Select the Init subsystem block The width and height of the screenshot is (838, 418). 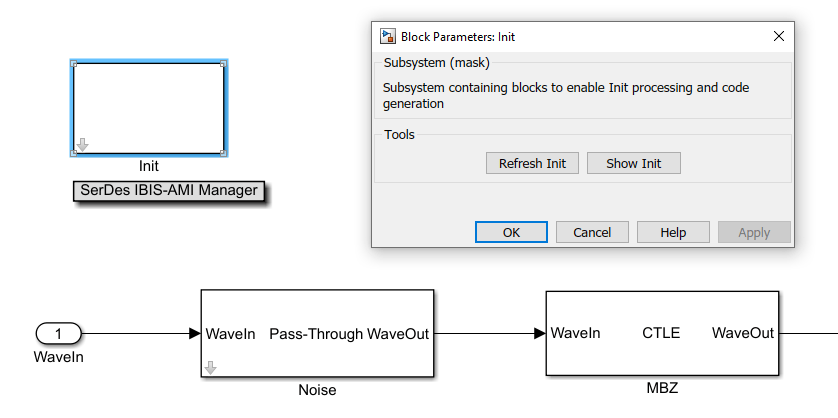148,108
